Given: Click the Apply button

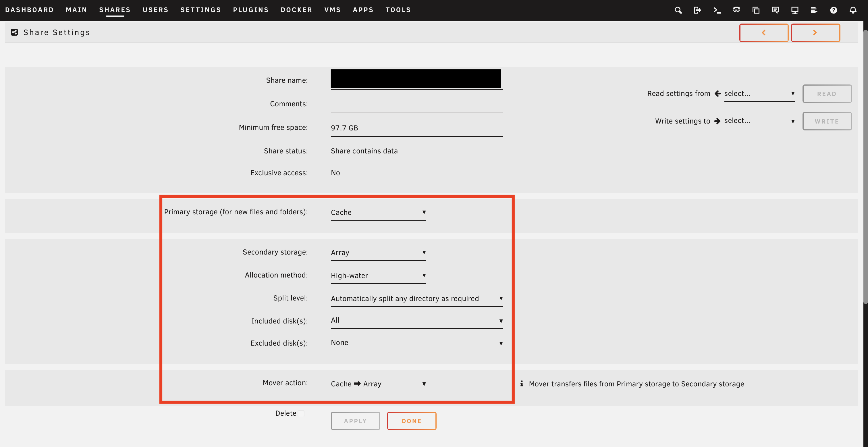Looking at the screenshot, I should click(x=355, y=421).
